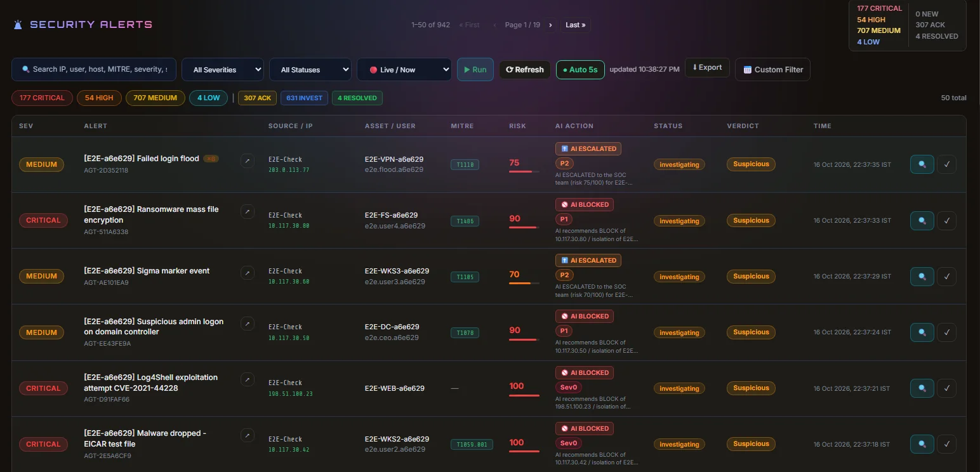Open the Live / Now time range dropdown
Viewport: 980px width, 472px height.
(404, 70)
